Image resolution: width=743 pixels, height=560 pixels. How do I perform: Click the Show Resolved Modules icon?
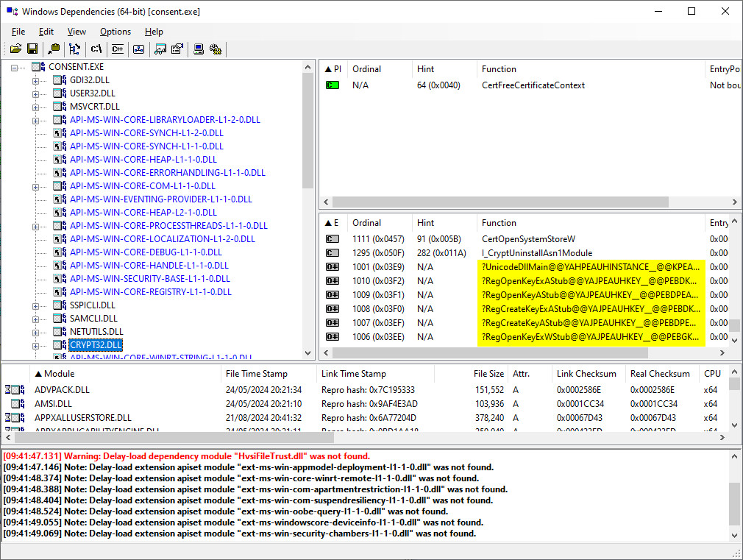coord(139,49)
